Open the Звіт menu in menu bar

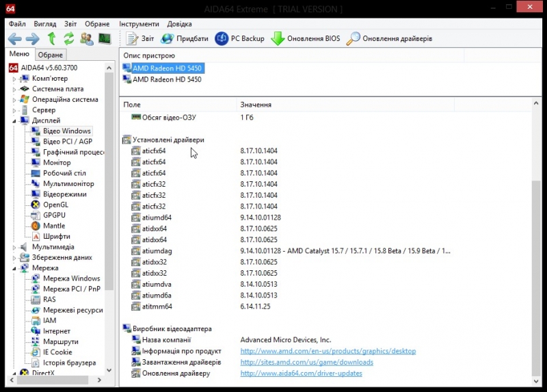point(70,24)
